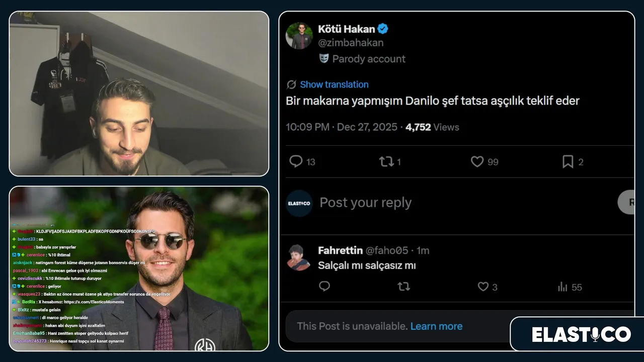The width and height of the screenshot is (644, 362).
Task: Click the reply icon on Kötü Hakan's post
Action: [296, 161]
